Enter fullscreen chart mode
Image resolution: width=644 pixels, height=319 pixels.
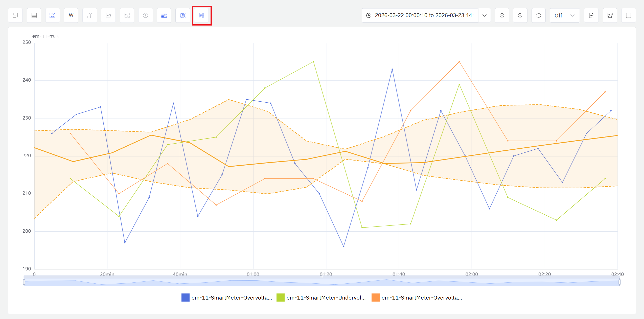pyautogui.click(x=629, y=15)
